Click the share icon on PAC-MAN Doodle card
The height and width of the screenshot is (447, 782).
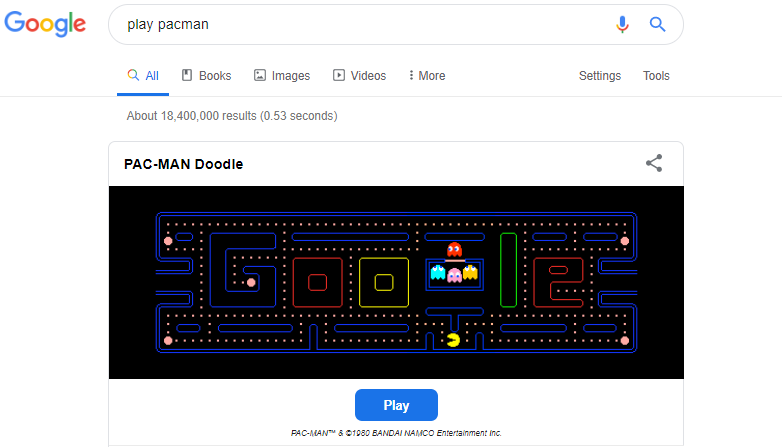tap(654, 163)
